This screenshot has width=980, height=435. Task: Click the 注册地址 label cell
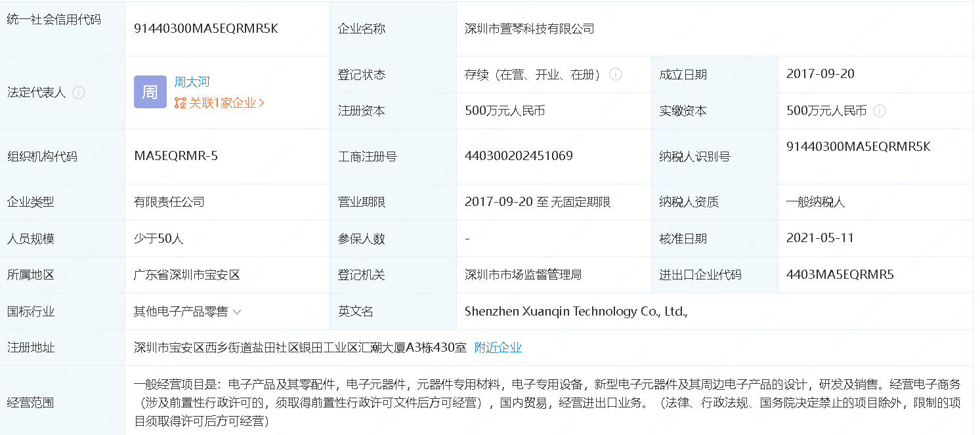click(62, 348)
